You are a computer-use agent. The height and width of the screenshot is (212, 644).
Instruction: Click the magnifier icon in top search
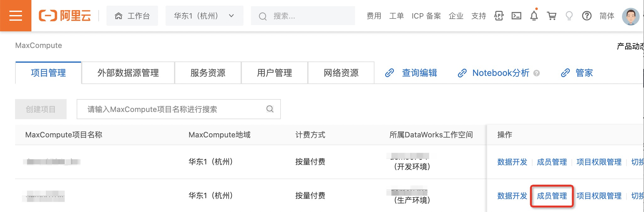pyautogui.click(x=263, y=16)
